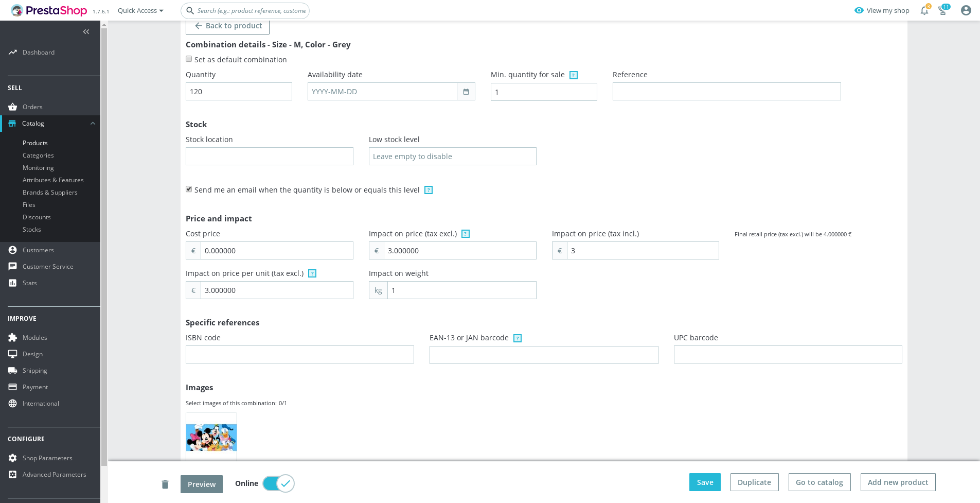Collapse the sidebar with the double chevron

tap(86, 31)
